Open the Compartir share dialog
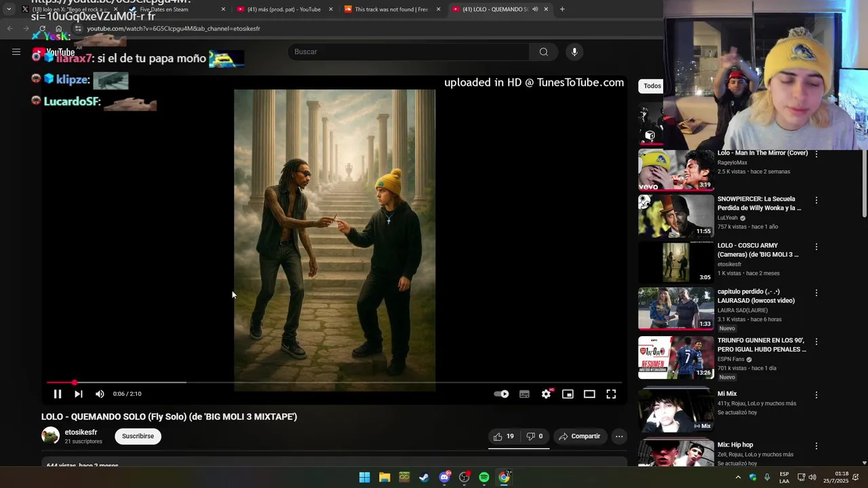The height and width of the screenshot is (488, 868). [x=580, y=436]
